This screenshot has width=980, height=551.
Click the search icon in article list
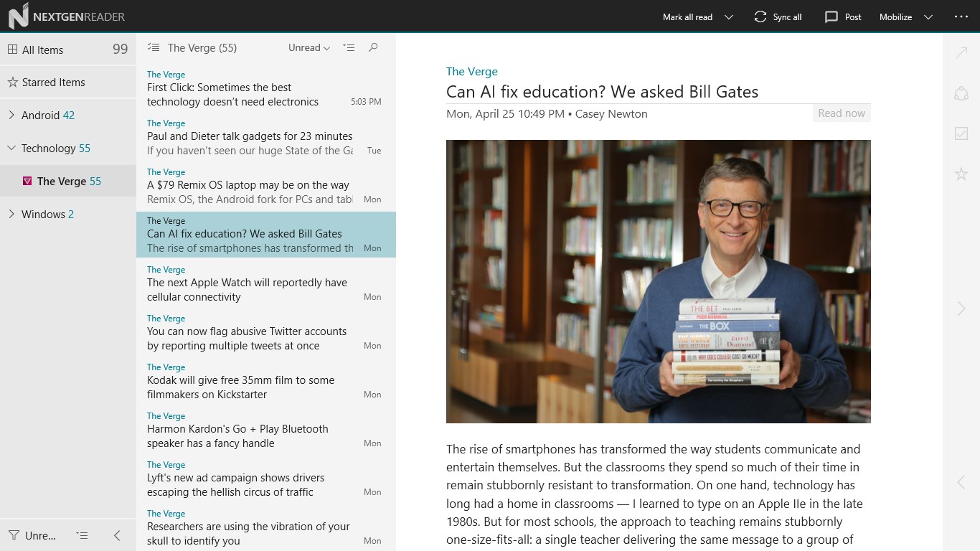(x=373, y=48)
